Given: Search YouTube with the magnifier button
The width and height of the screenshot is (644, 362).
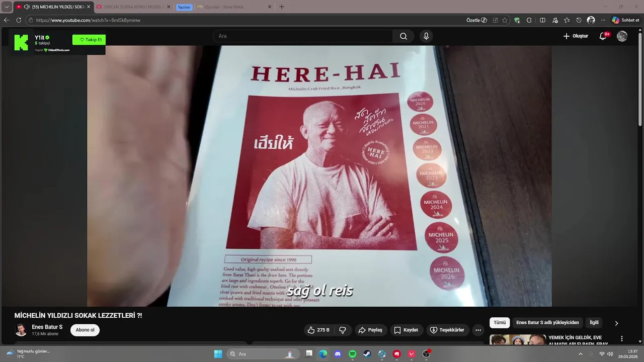Looking at the screenshot, I should click(404, 36).
